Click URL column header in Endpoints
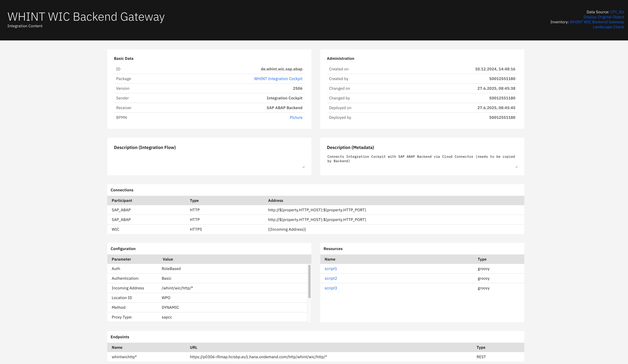The image size is (628, 364). pyautogui.click(x=193, y=347)
